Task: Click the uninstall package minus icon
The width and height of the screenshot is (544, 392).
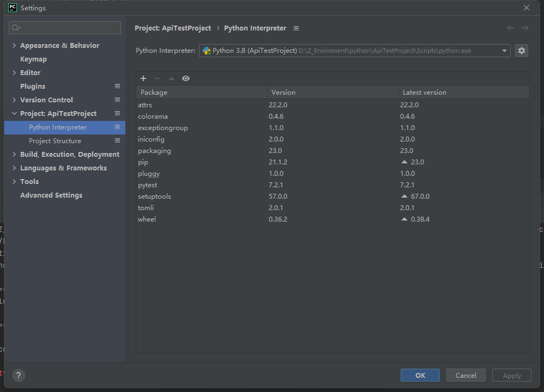Action: tap(158, 78)
